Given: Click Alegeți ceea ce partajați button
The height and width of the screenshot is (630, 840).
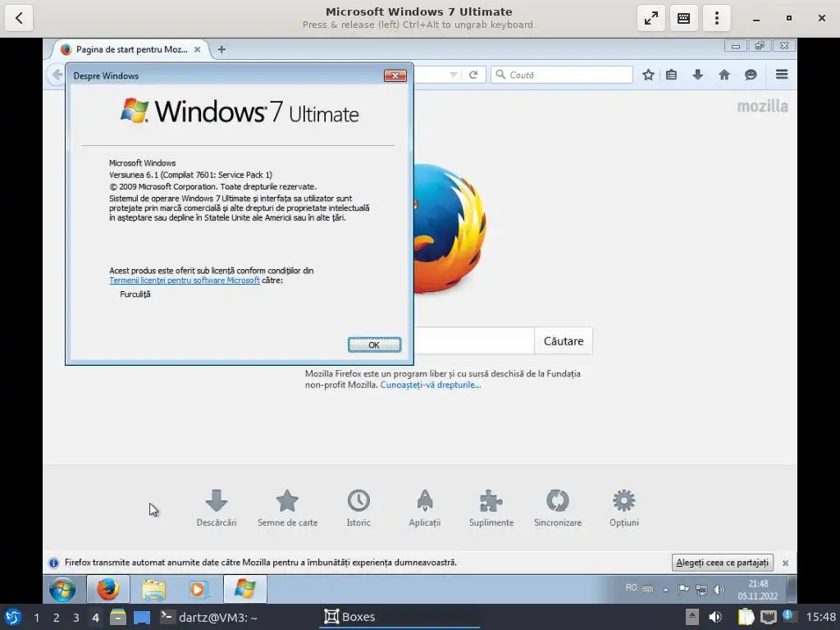Looking at the screenshot, I should (722, 563).
